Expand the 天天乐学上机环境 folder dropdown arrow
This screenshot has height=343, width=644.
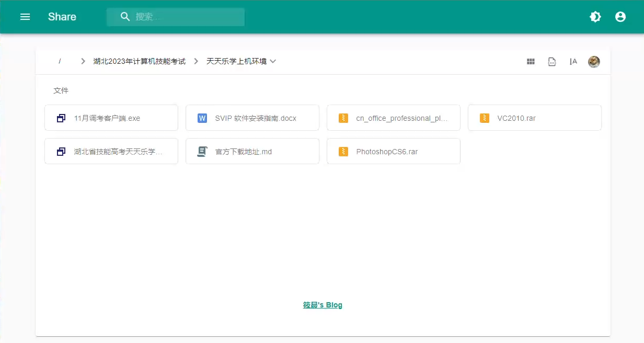pyautogui.click(x=273, y=61)
